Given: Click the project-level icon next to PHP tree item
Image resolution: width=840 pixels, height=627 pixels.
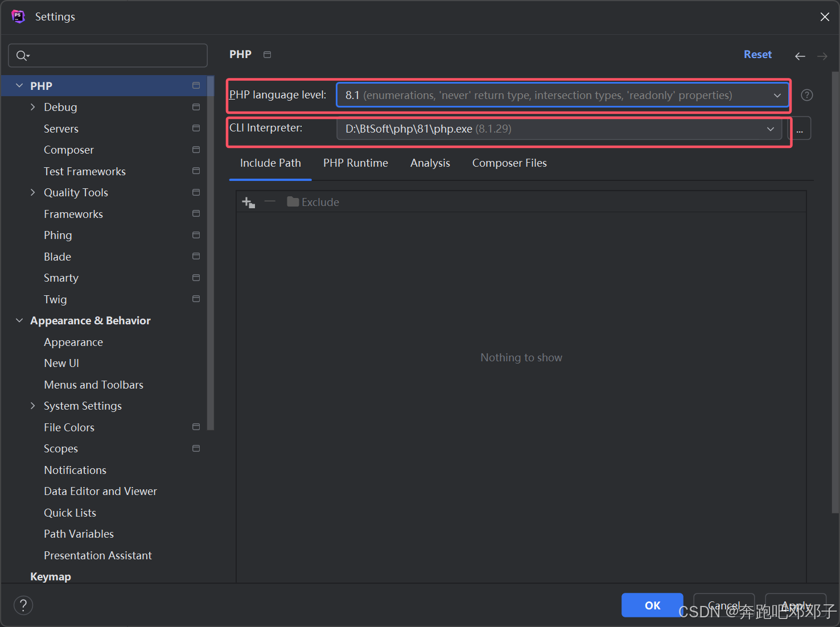Looking at the screenshot, I should [196, 85].
